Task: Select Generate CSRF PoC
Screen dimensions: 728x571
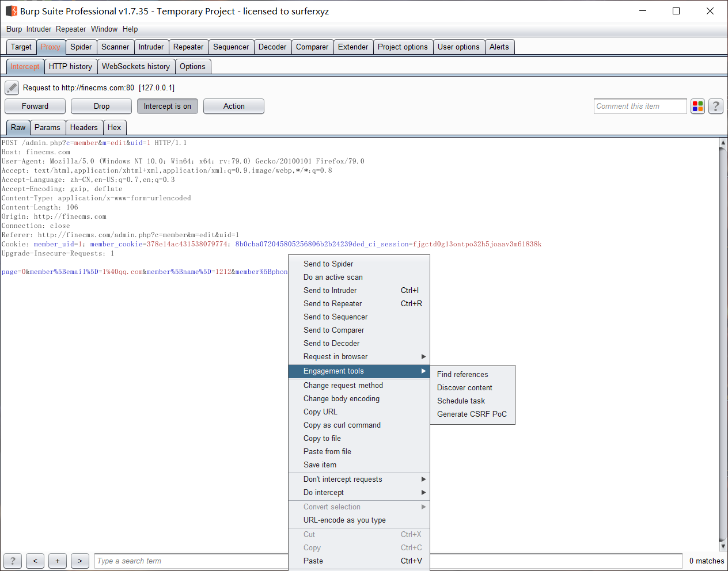Action: [472, 414]
